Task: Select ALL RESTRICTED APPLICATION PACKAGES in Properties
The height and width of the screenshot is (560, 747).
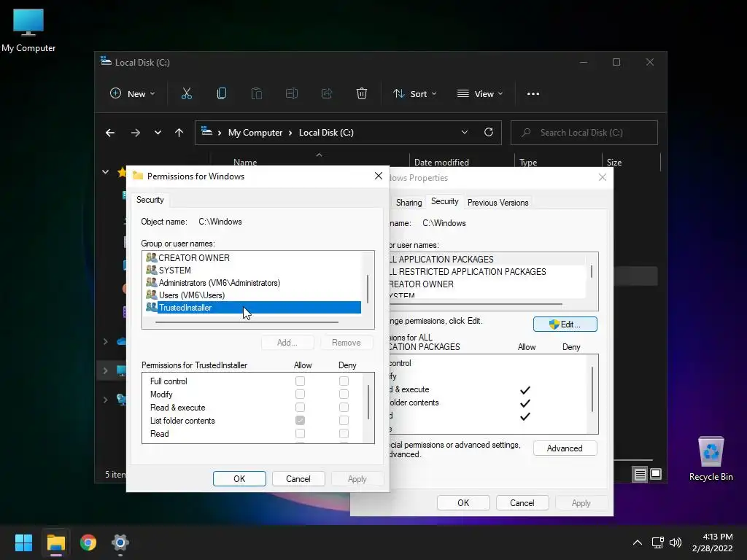Action: pyautogui.click(x=487, y=272)
